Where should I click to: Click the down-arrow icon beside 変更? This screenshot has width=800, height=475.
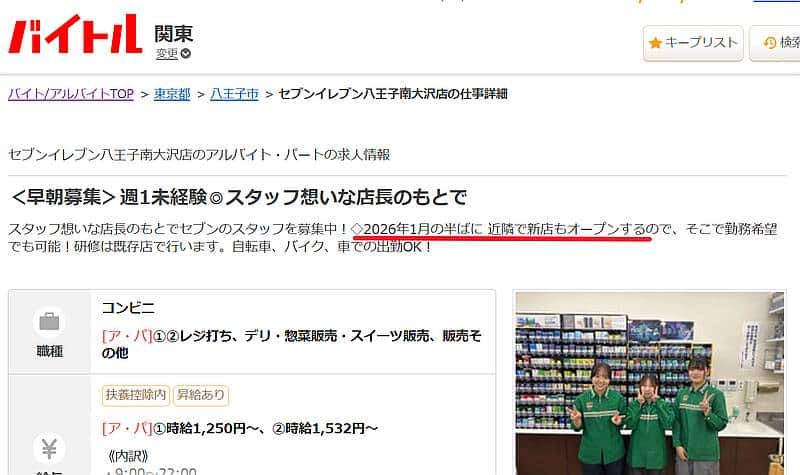click(x=186, y=53)
